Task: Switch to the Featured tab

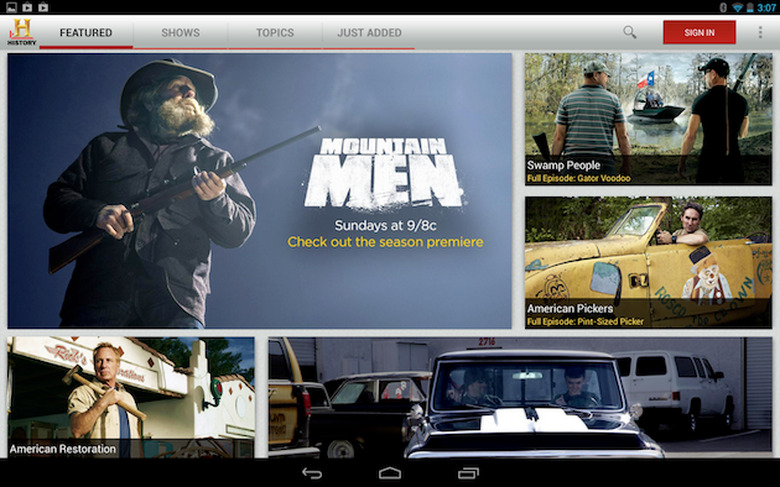Action: tap(86, 32)
